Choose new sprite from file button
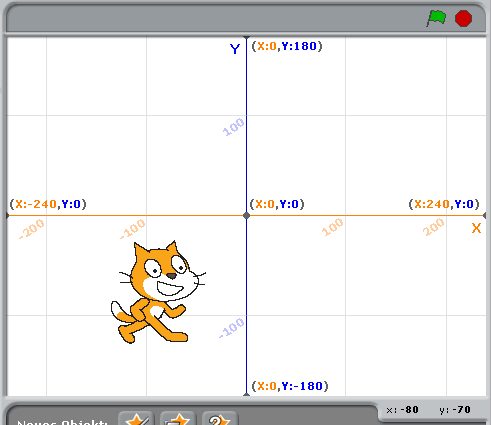This screenshot has height=425, width=491. pos(177,419)
